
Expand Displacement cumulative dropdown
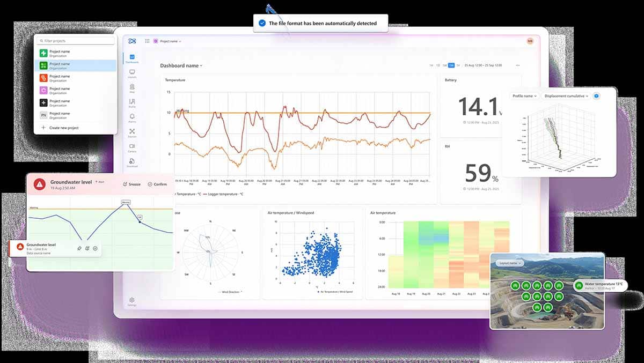click(565, 96)
